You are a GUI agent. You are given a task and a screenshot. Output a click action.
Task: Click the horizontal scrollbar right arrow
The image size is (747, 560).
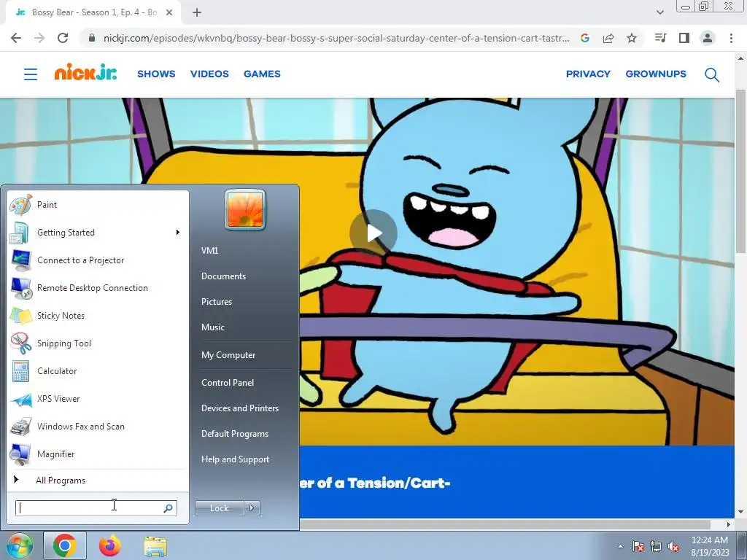coord(729,524)
